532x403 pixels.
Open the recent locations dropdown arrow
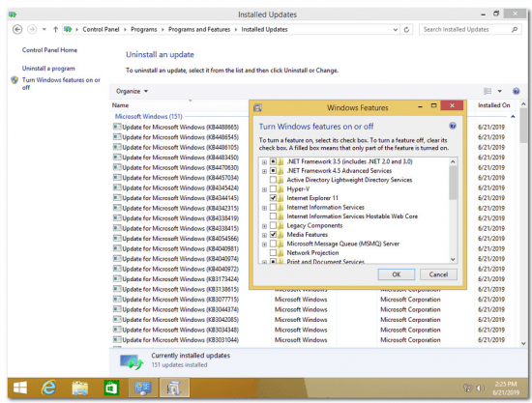tap(44, 30)
